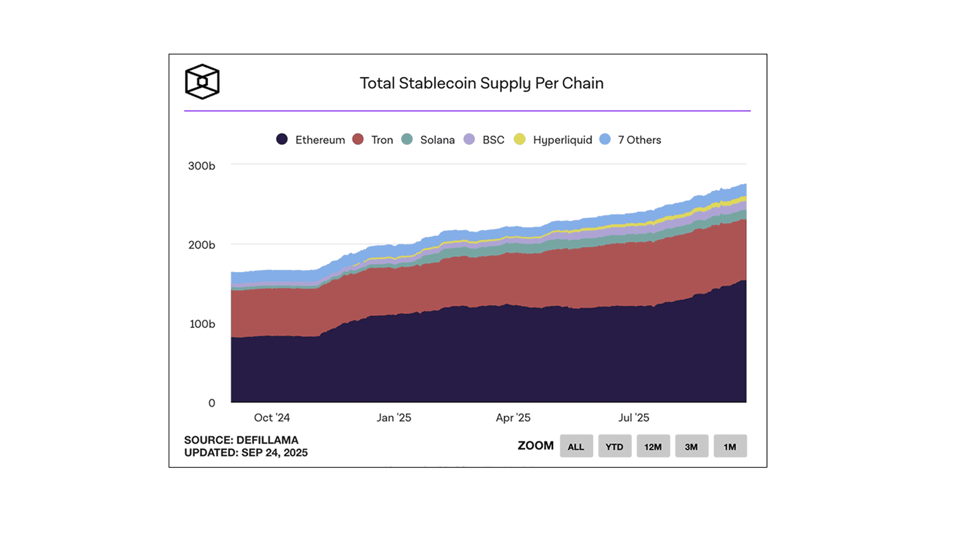Toggle the Ethereum legend dot
This screenshot has width=980, height=551.
click(x=282, y=140)
